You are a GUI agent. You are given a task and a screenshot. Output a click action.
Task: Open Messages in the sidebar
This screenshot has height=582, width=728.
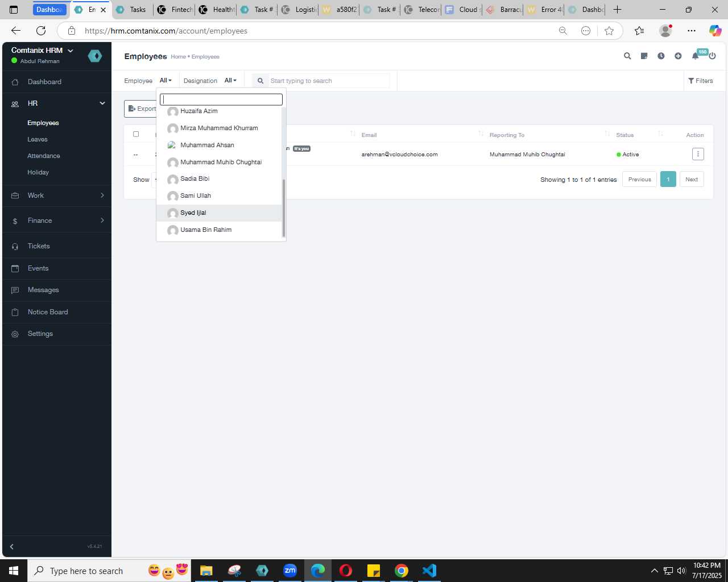pos(43,290)
